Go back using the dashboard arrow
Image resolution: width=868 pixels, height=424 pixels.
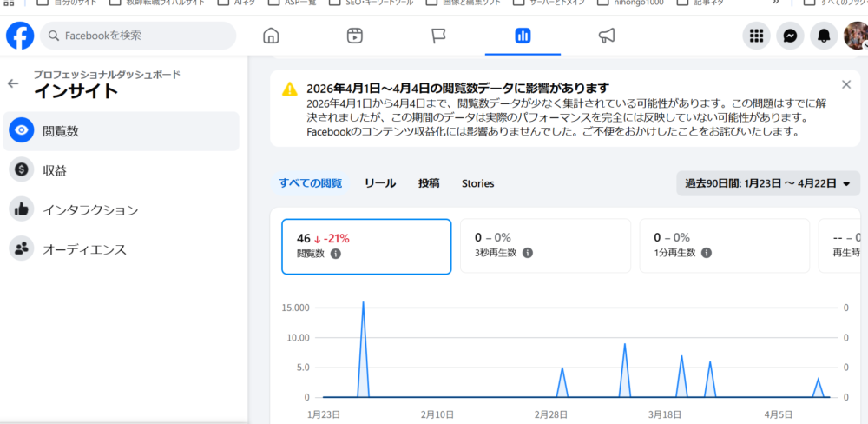point(13,83)
